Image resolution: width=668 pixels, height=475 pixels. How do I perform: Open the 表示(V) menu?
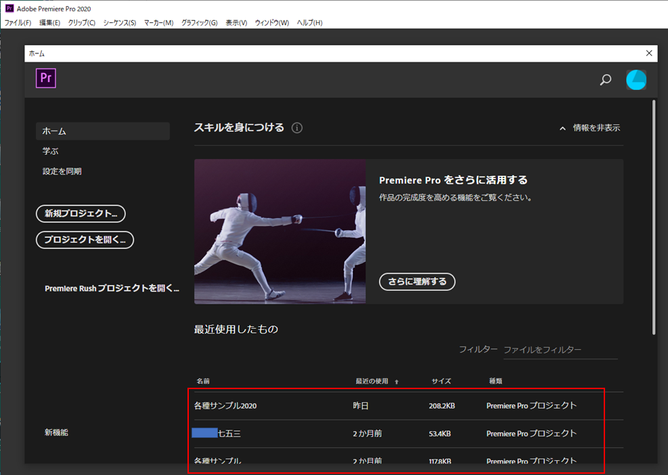(x=236, y=23)
